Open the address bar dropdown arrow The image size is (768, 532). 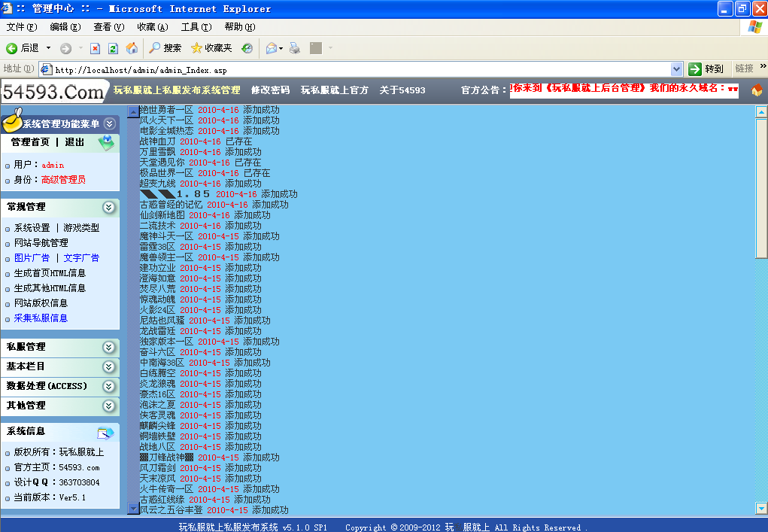676,69
